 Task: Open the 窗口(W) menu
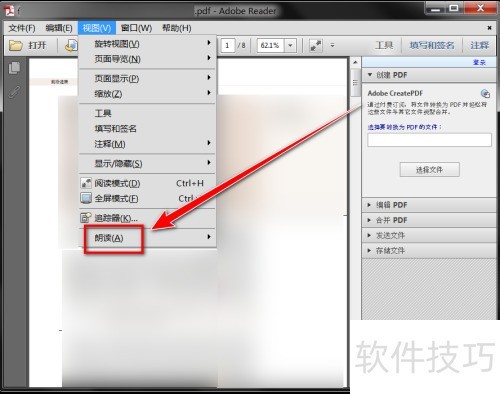[x=136, y=28]
